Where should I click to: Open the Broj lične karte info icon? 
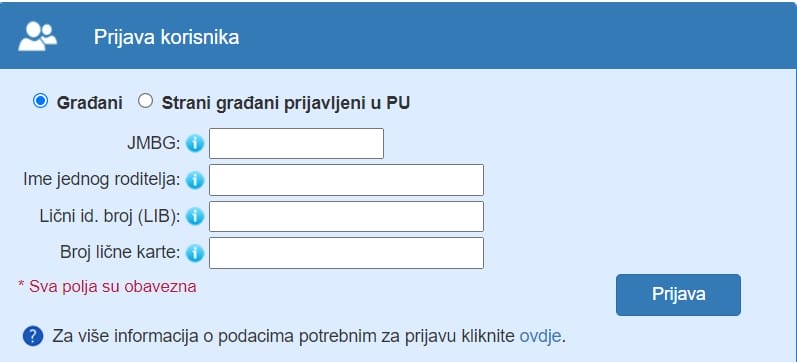coord(195,253)
